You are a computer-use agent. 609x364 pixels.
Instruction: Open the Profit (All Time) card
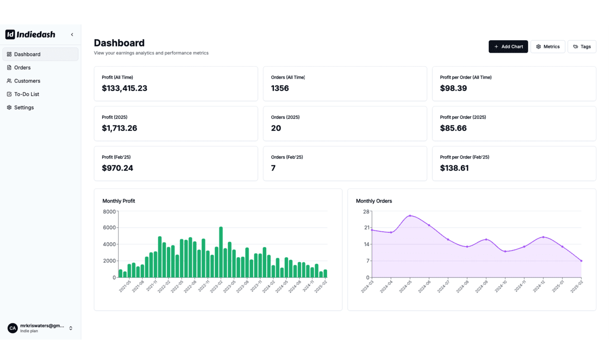tap(176, 84)
